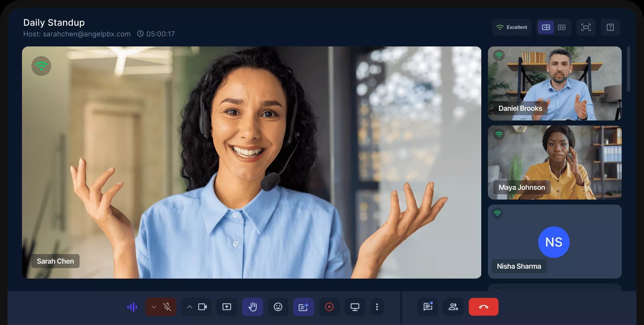Image resolution: width=644 pixels, height=325 pixels.
Task: Show the participants list
Action: pos(453,307)
